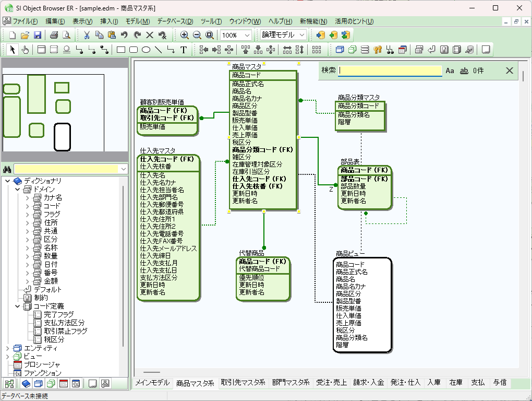Viewport: 532px width, 401px height.
Task: Click the Print icon
Action: coord(54,35)
